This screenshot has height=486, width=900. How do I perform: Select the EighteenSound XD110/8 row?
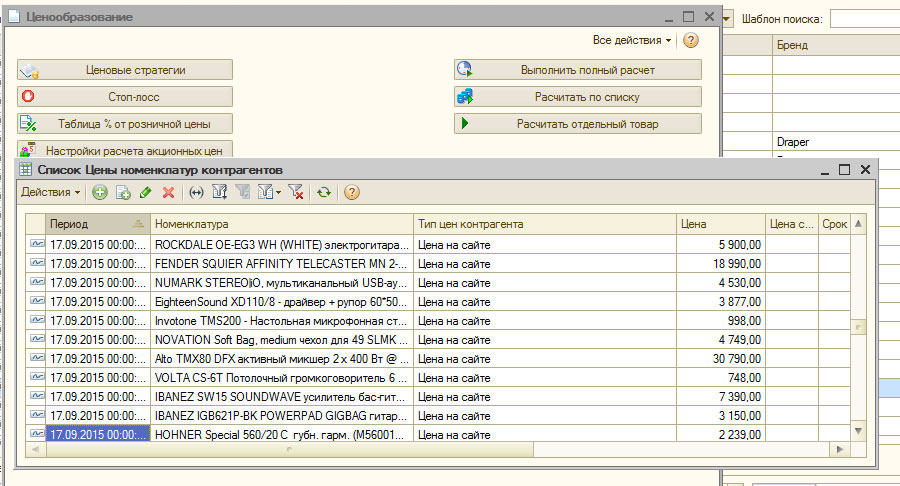437,302
